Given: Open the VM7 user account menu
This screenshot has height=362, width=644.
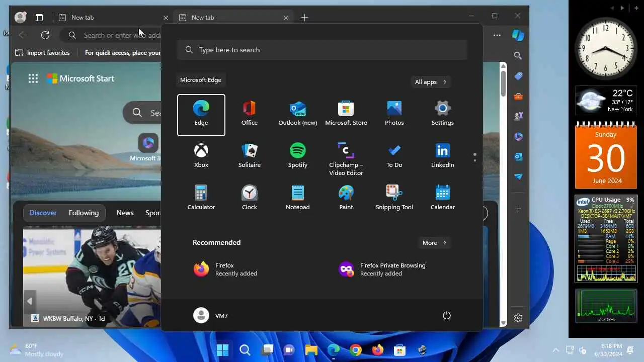Looking at the screenshot, I should point(211,315).
